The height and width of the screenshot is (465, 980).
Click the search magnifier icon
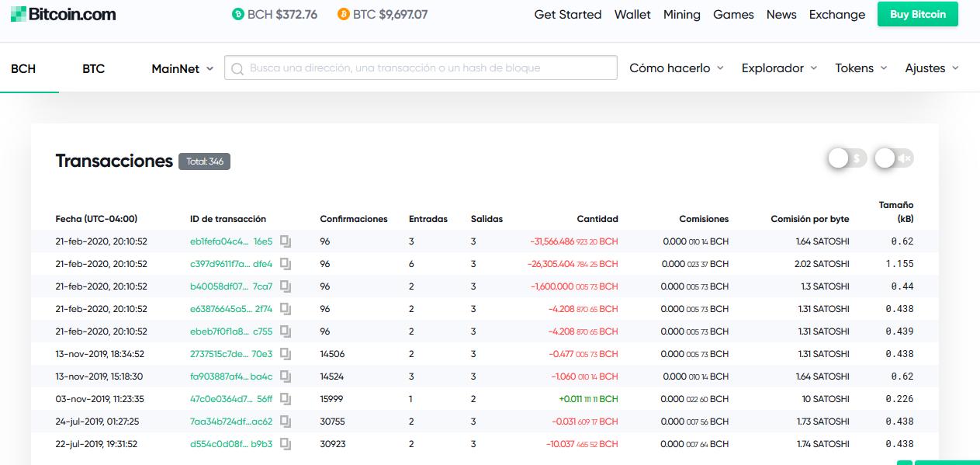pos(237,68)
